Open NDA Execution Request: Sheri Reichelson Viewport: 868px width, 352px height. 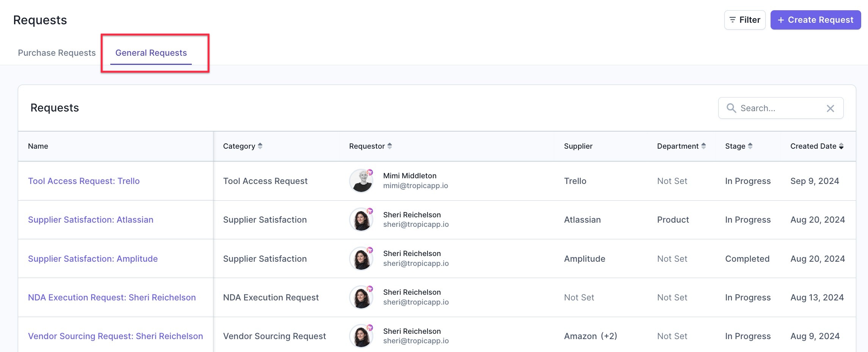[112, 297]
